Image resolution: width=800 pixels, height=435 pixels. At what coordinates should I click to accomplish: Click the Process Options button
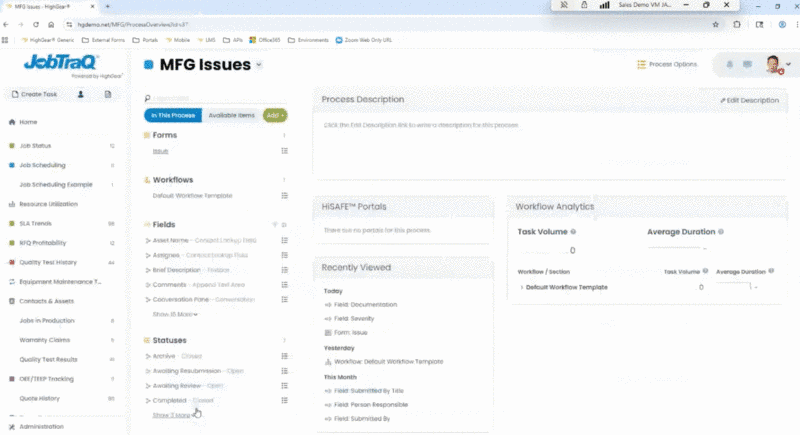coord(667,64)
